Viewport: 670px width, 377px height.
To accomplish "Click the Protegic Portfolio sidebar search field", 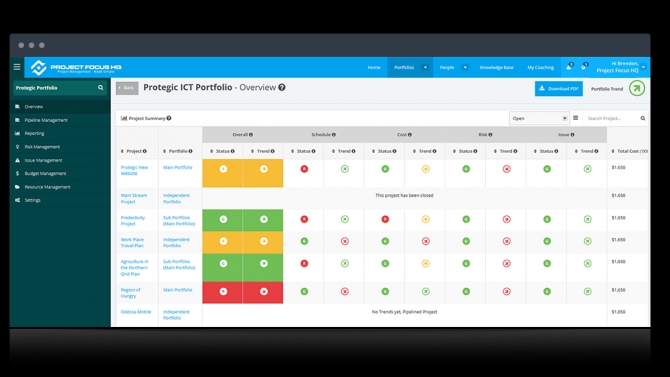I will (56, 88).
